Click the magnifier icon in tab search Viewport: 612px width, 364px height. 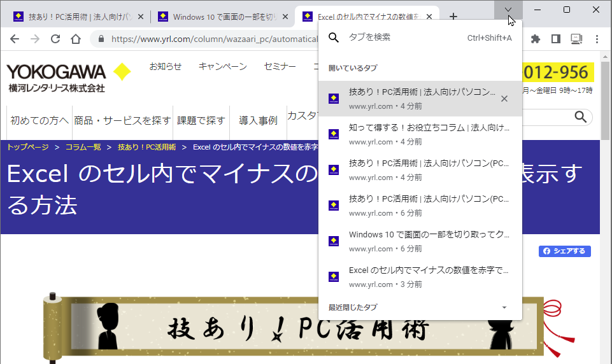tap(334, 38)
